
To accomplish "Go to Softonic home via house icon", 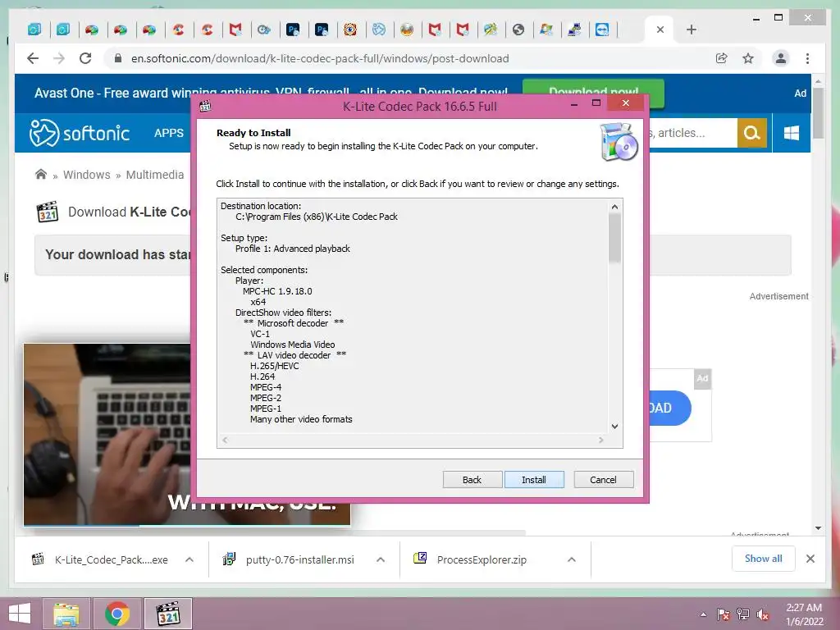I will [x=41, y=174].
